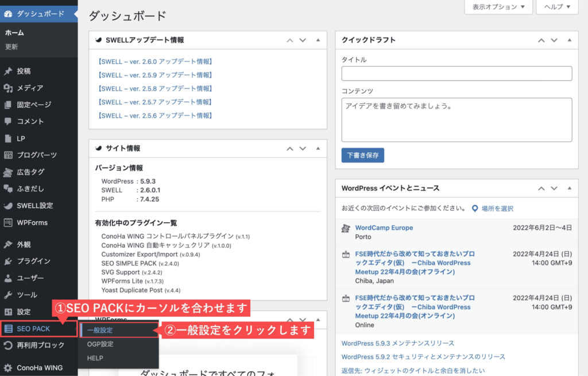The width and height of the screenshot is (588, 376).
Task: Select HELP in SEO PACK submenu
Action: (x=95, y=358)
